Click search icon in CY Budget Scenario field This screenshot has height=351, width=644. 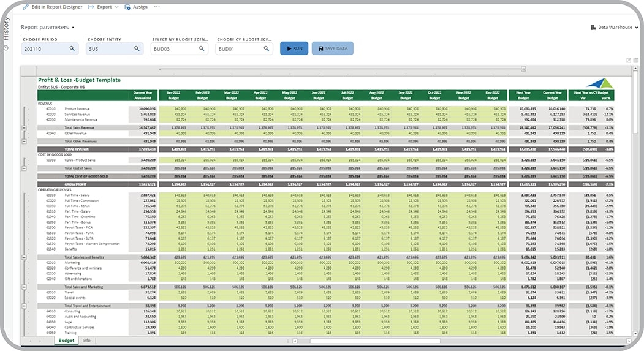point(266,48)
